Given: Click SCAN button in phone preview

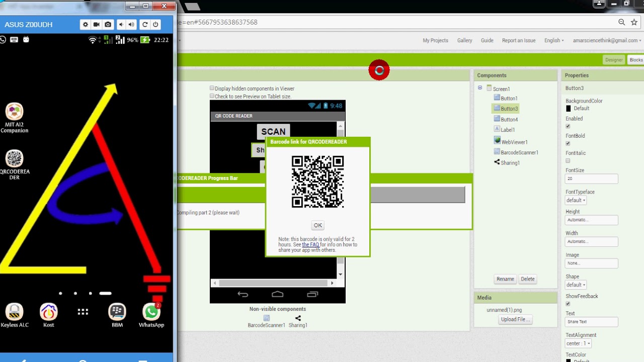Looking at the screenshot, I should click(x=273, y=131).
